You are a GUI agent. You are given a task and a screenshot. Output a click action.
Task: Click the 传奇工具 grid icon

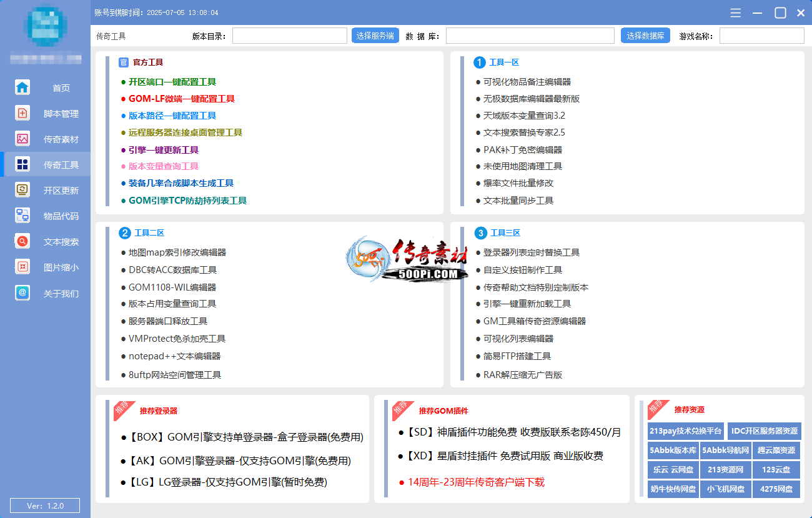22,164
